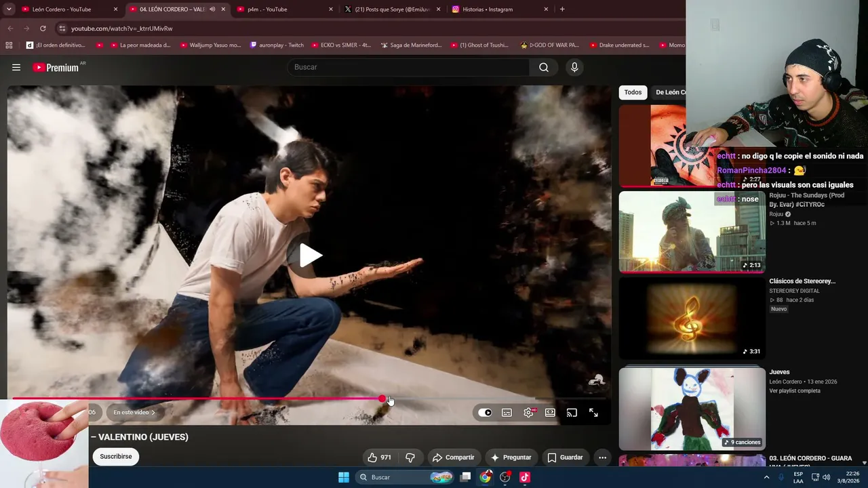Open 'ECKO vs SIMER' bookmark
The height and width of the screenshot is (488, 868).
click(342, 45)
